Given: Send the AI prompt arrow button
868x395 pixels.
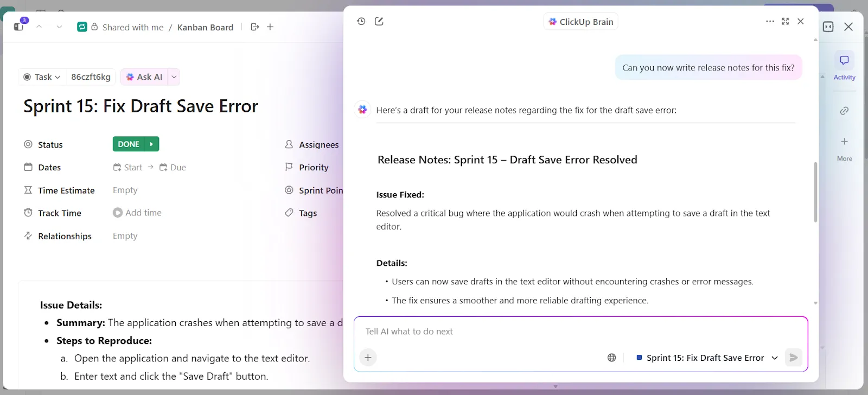Looking at the screenshot, I should (x=793, y=358).
